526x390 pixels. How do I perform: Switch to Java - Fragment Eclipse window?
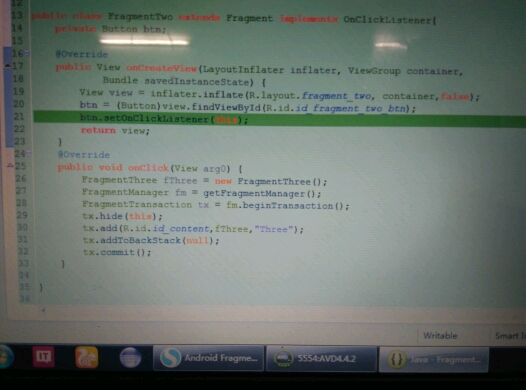[x=434, y=360]
